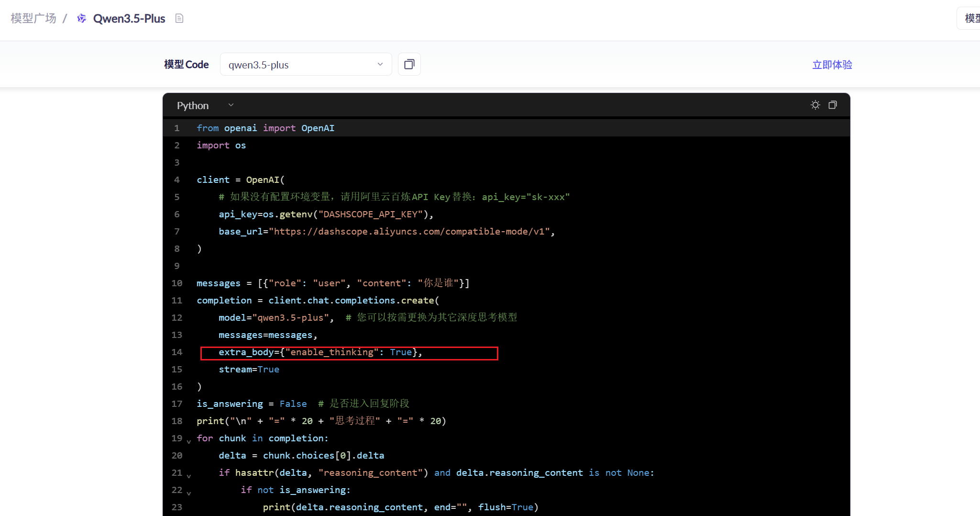Open the document icon beside Qwen3.5-Plus
This screenshot has width=980, height=516.
179,18
